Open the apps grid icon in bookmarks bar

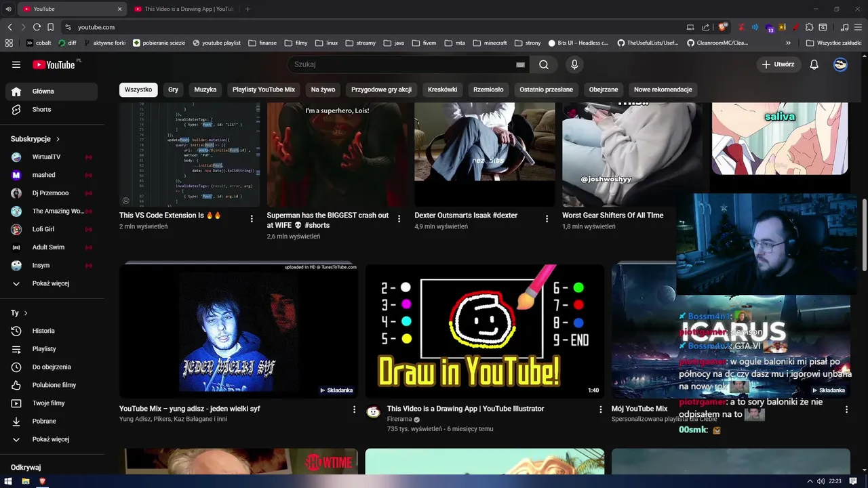(x=9, y=43)
